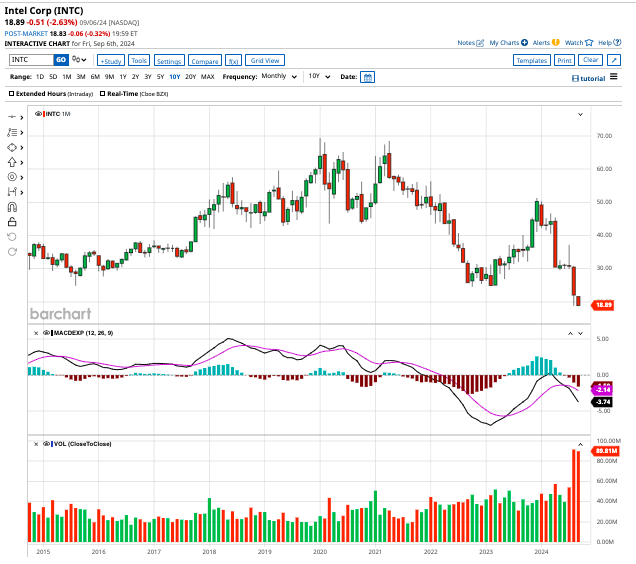Select the 5Y range option
Image resolution: width=636 pixels, height=564 pixels.
point(162,77)
